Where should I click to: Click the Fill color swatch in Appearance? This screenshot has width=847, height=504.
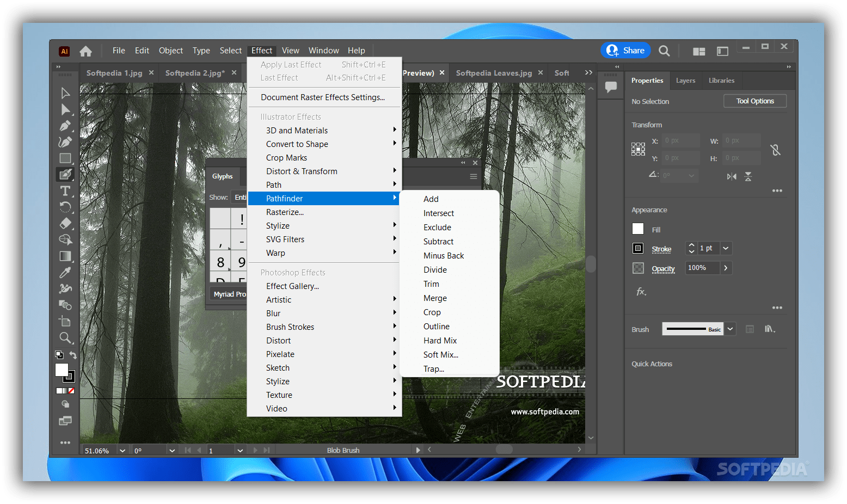[638, 229]
